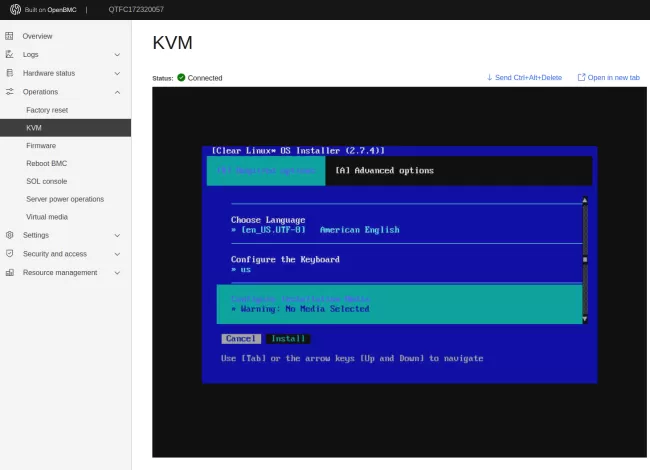Go to the Firmware page
The image size is (650, 470).
coord(41,146)
